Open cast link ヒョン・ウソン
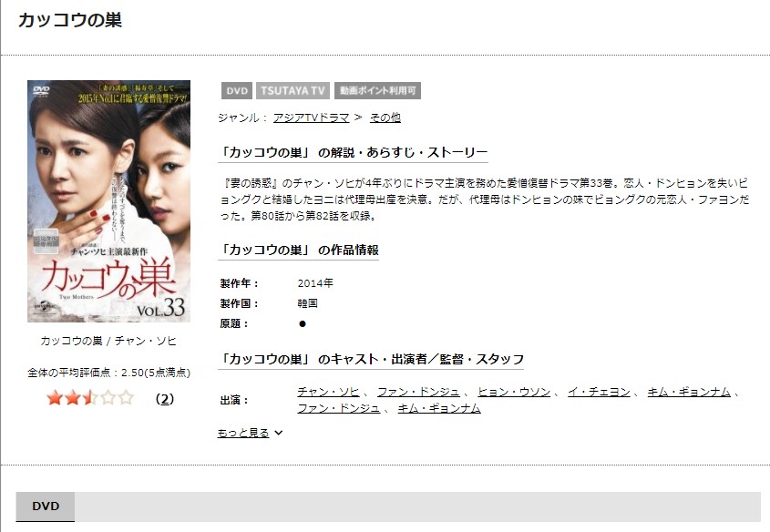The image size is (770, 532). point(514,392)
